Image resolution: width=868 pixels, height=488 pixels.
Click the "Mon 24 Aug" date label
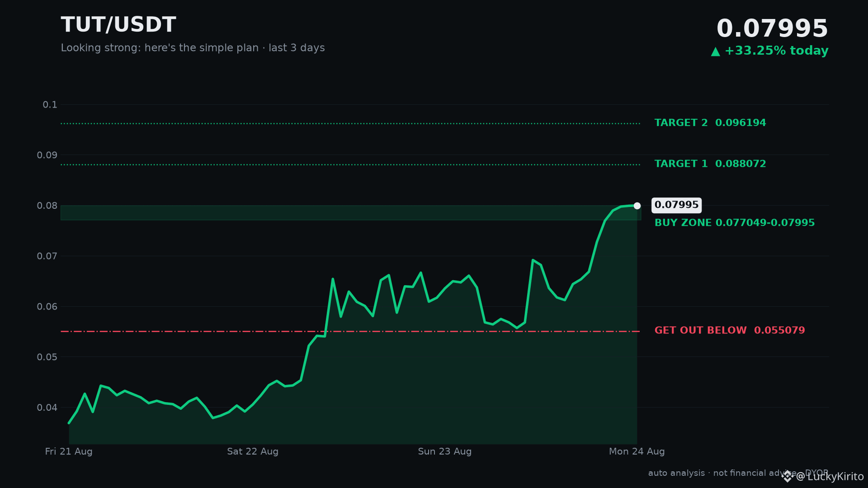[637, 451]
